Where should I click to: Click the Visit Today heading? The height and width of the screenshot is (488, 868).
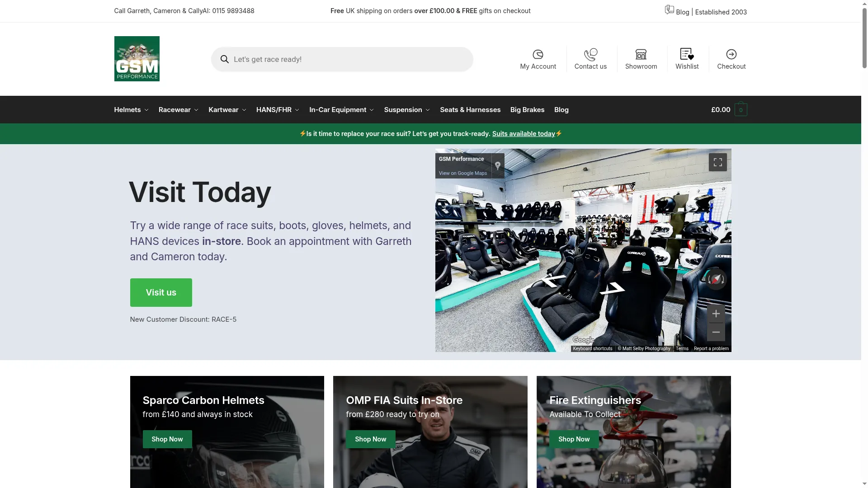[200, 192]
